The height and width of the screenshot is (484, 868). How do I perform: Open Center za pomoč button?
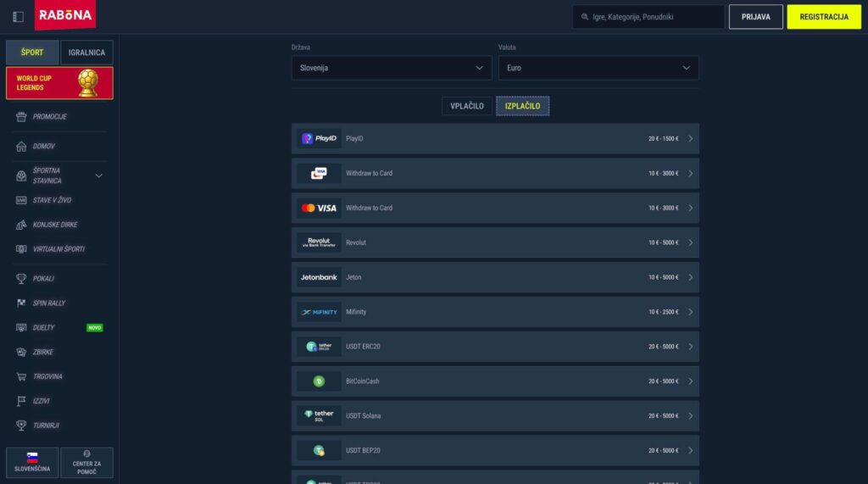[86, 463]
